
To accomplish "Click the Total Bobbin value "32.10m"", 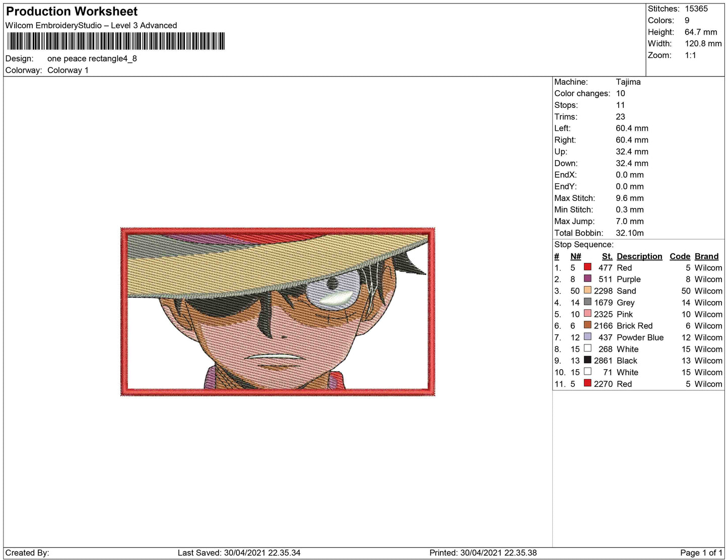I will [x=630, y=233].
